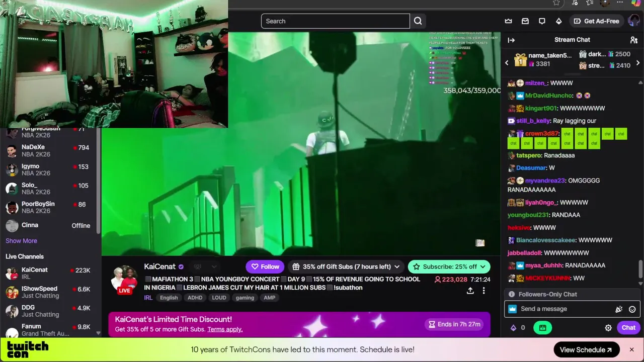Open PoorBoySin channel in sidebar

[x=48, y=207]
